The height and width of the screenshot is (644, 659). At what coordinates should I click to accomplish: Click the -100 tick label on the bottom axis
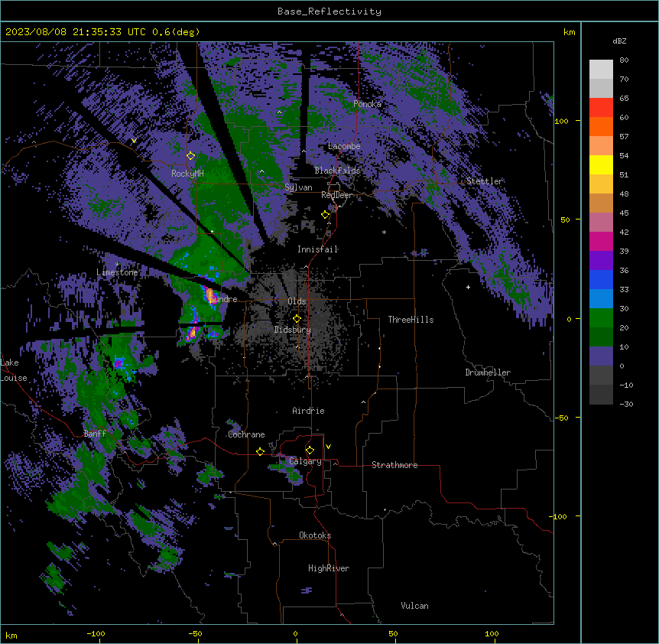pyautogui.click(x=96, y=633)
